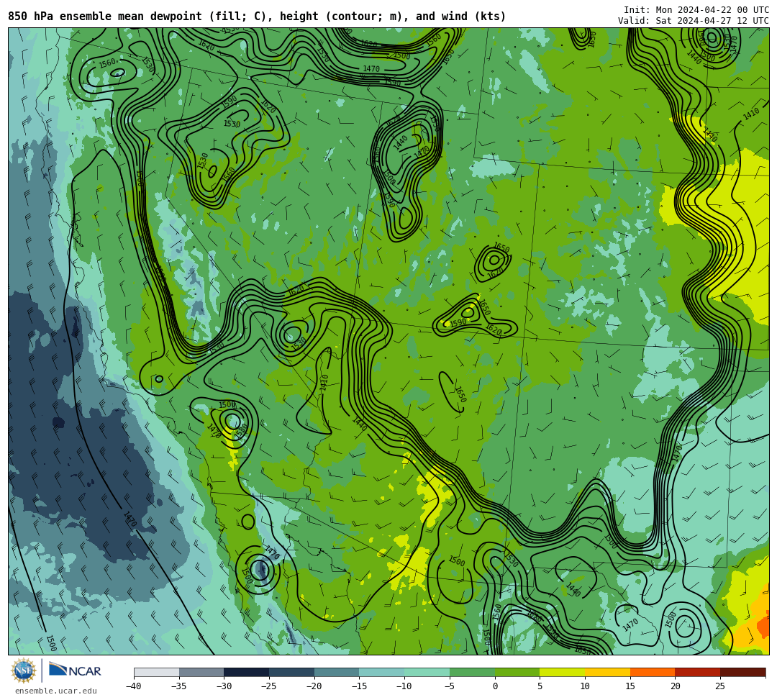Image resolution: width=777 pixels, height=700 pixels.
Task: Pick the dark red swatch between 20 and 25
Action: [698, 672]
